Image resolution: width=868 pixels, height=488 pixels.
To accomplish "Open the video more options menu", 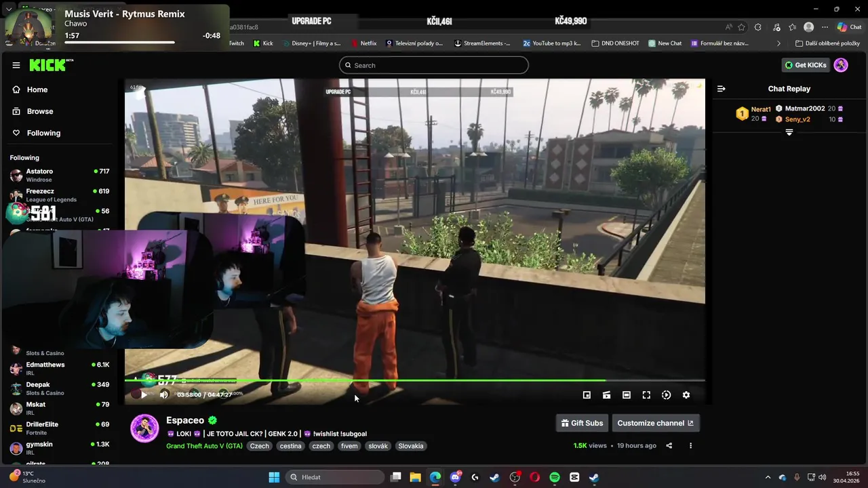I will point(690,445).
